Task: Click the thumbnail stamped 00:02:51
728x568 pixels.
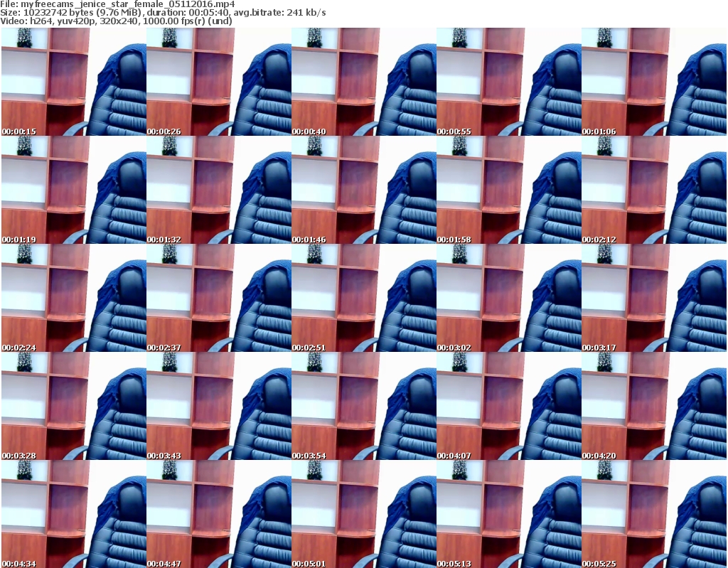Action: coord(363,298)
